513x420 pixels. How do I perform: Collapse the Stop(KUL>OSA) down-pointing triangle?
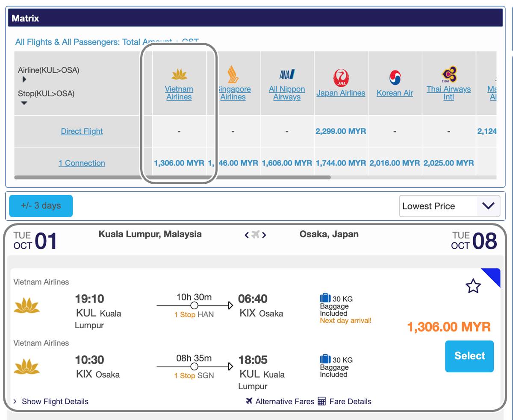tap(24, 103)
